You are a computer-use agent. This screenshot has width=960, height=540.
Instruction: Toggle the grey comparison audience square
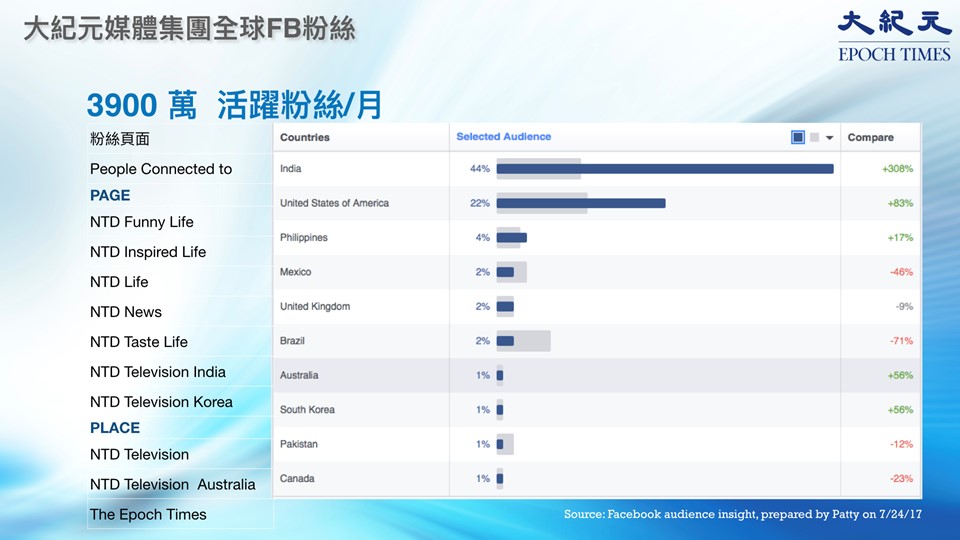(814, 137)
